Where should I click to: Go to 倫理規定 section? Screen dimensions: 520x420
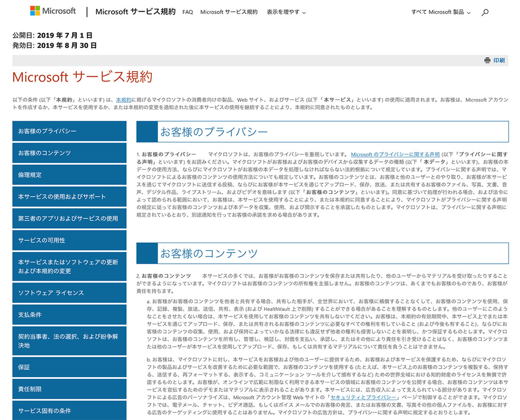69,175
